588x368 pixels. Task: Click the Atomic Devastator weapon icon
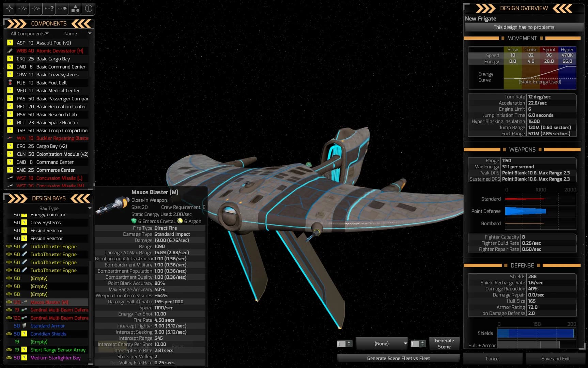coord(10,50)
